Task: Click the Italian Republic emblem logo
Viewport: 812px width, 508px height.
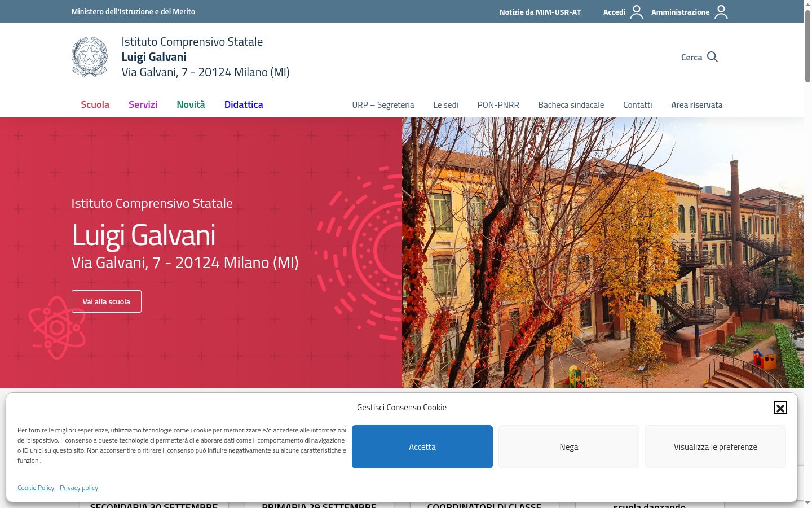Action: pyautogui.click(x=90, y=57)
